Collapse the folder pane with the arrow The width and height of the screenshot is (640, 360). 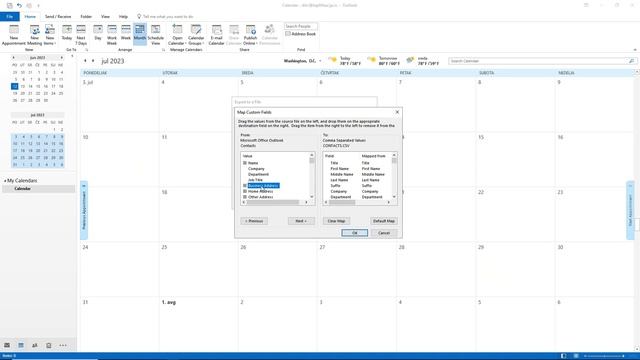point(72,56)
